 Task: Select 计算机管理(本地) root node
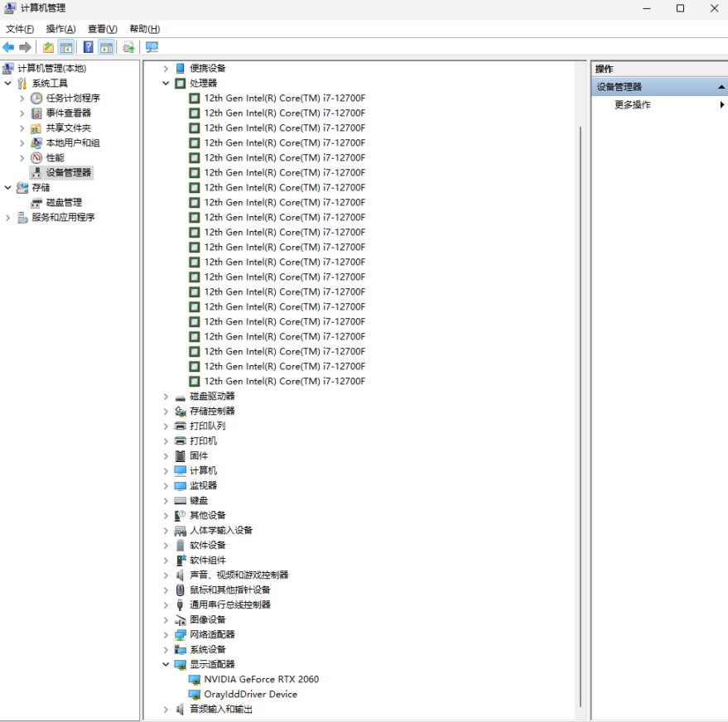[x=51, y=68]
